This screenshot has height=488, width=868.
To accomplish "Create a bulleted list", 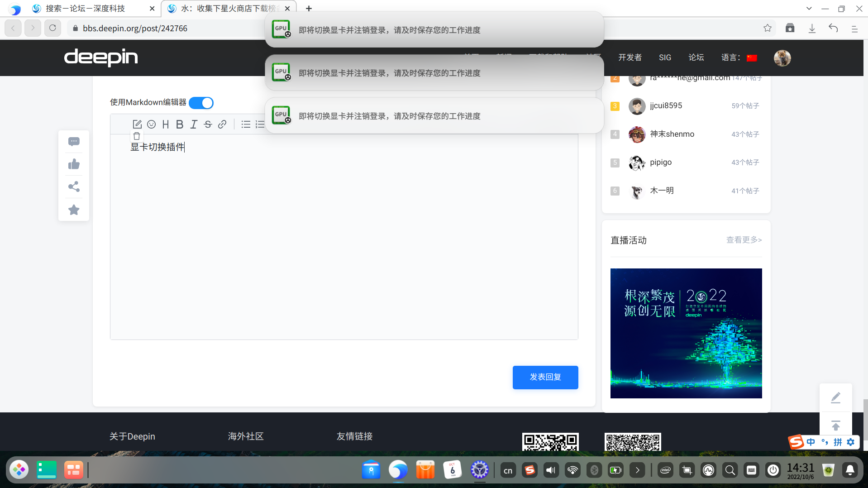I will 245,124.
